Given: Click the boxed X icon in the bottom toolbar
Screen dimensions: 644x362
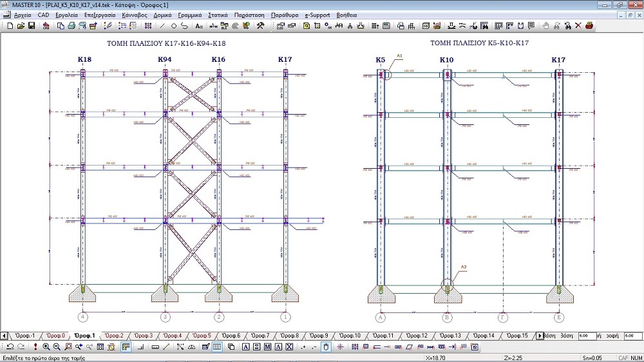Looking at the screenshot, I should 290,347.
